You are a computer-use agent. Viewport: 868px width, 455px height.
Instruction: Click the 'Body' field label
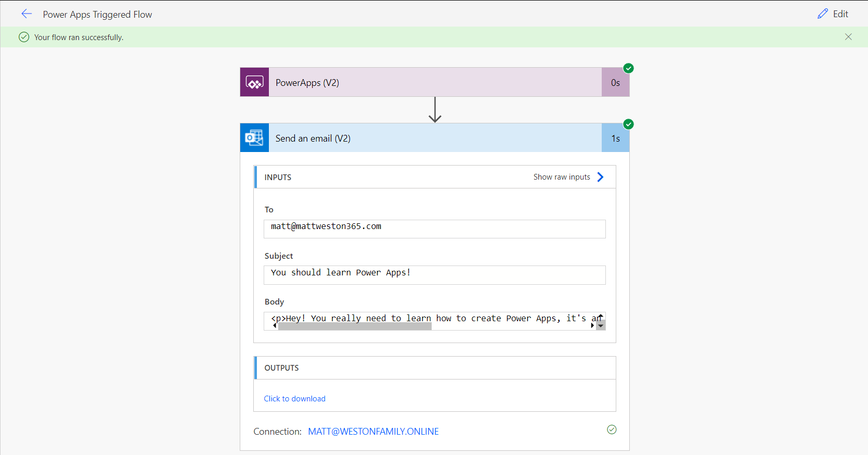(274, 302)
